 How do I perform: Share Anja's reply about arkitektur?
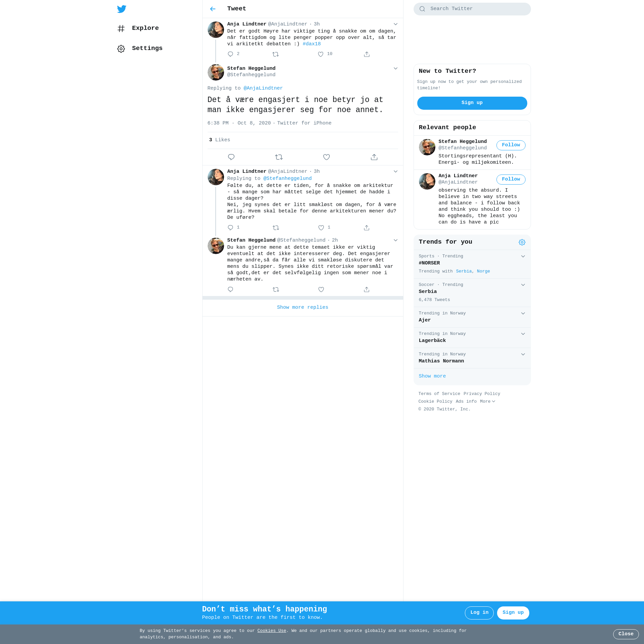coord(367,228)
